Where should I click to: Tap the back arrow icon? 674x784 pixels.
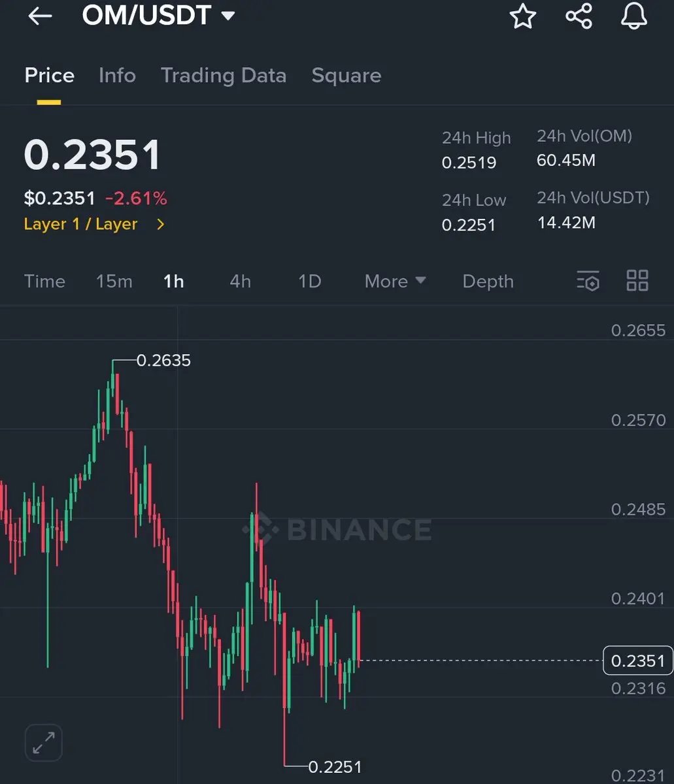[x=40, y=16]
